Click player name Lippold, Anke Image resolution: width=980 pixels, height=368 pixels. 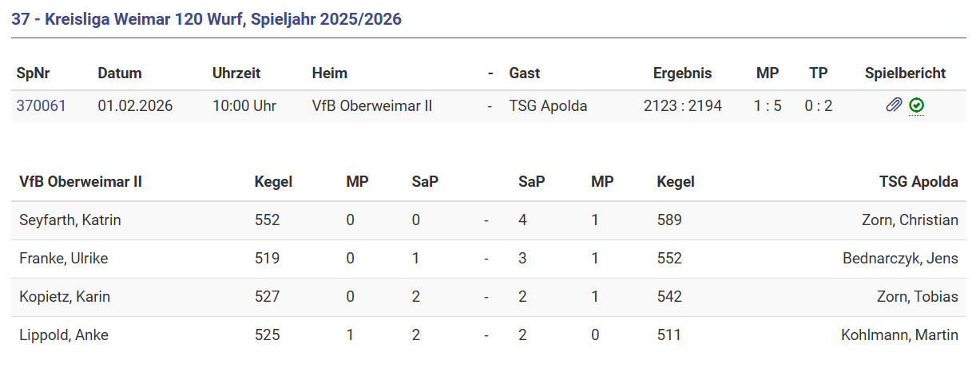(63, 334)
